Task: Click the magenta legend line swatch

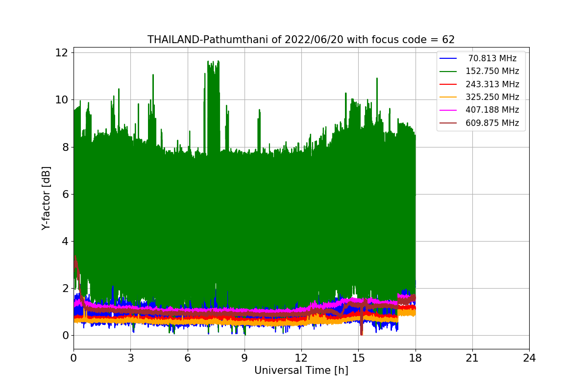Action: coord(448,110)
